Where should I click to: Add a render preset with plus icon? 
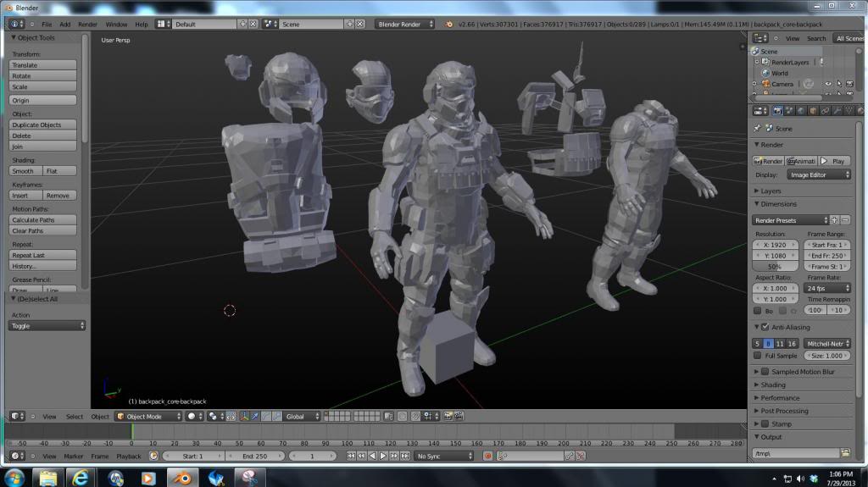[834, 220]
